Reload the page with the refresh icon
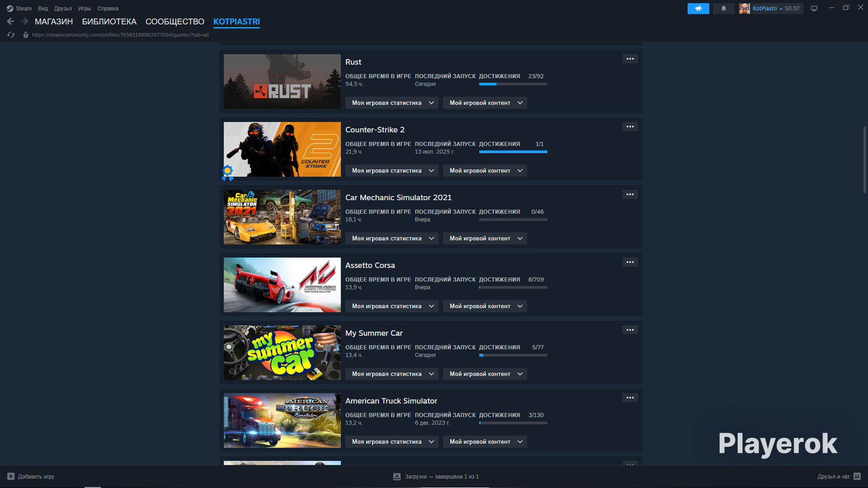 click(x=11, y=35)
